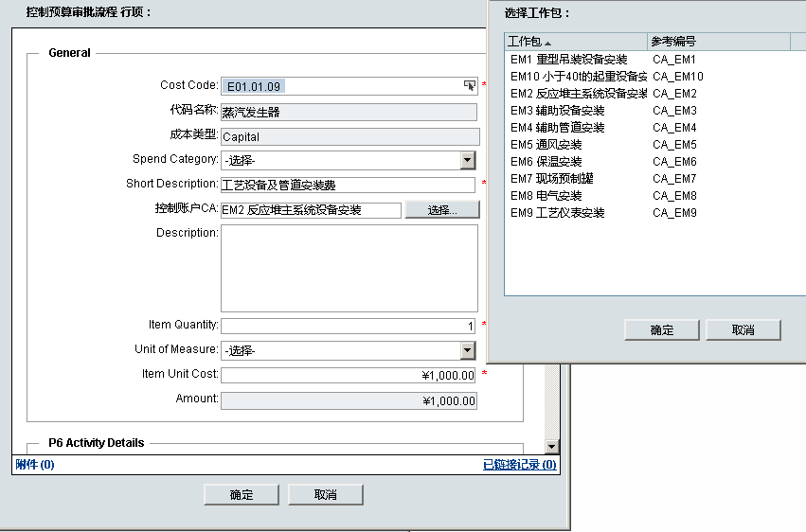The height and width of the screenshot is (532, 806).
Task: Edit the Short Description field
Action: point(348,185)
